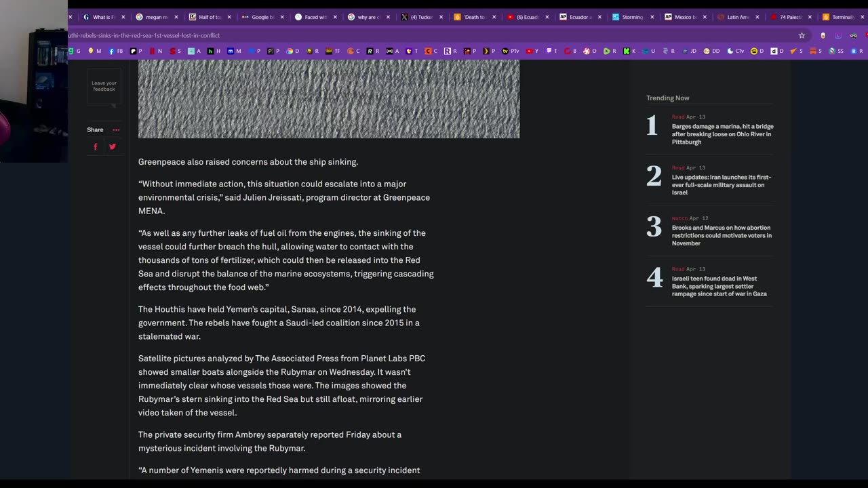The image size is (868, 488).
Task: Open trending story about barges in Pittsburgh
Action: (x=722, y=134)
